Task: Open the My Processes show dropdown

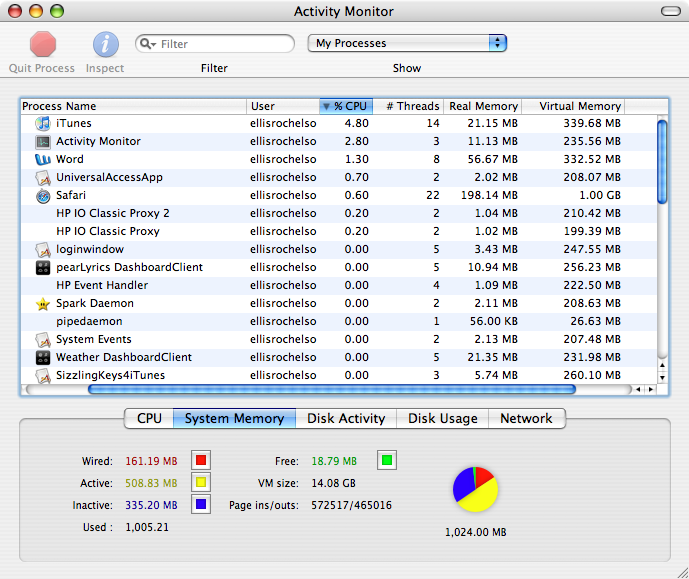Action: point(407,43)
